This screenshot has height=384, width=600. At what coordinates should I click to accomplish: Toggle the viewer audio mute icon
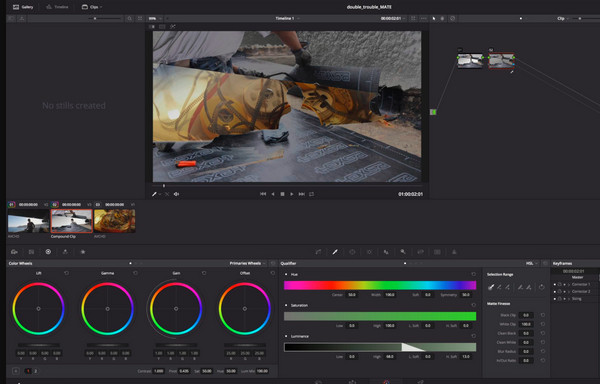pyautogui.click(x=176, y=194)
